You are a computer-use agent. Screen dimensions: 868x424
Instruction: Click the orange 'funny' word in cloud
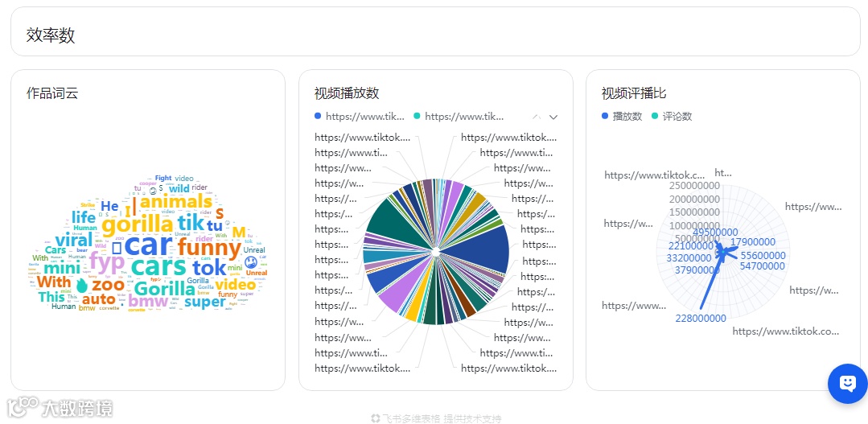click(208, 247)
